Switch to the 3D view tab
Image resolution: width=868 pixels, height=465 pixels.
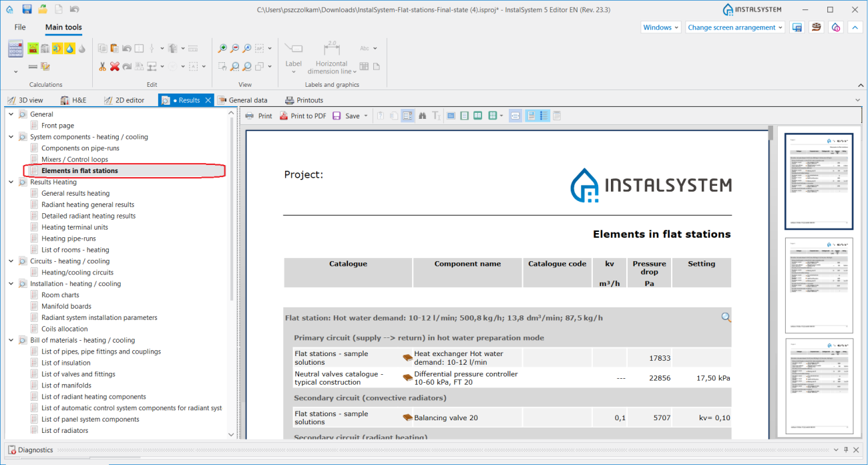25,100
